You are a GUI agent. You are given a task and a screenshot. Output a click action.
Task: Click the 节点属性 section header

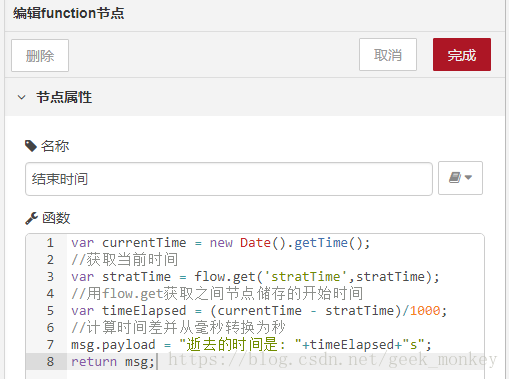[x=255, y=97]
